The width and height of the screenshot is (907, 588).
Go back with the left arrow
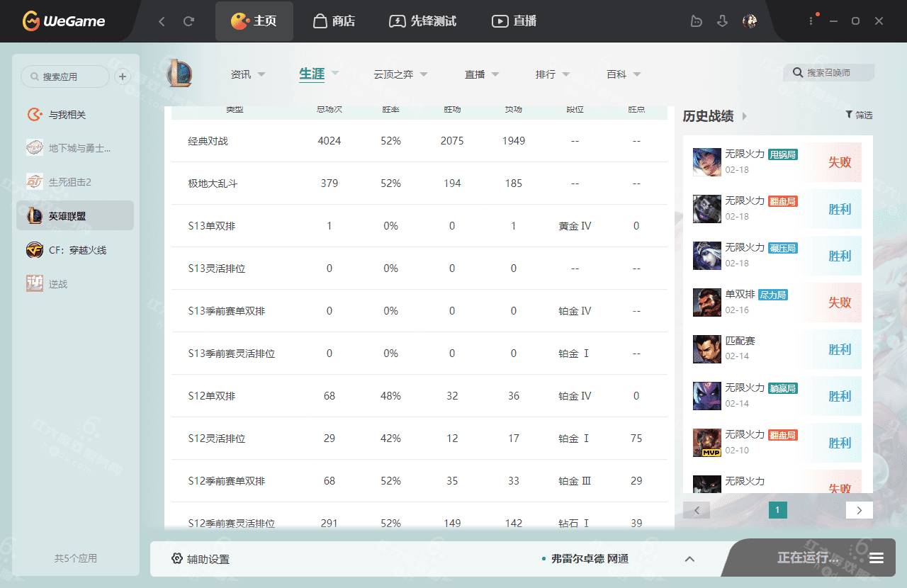(162, 21)
